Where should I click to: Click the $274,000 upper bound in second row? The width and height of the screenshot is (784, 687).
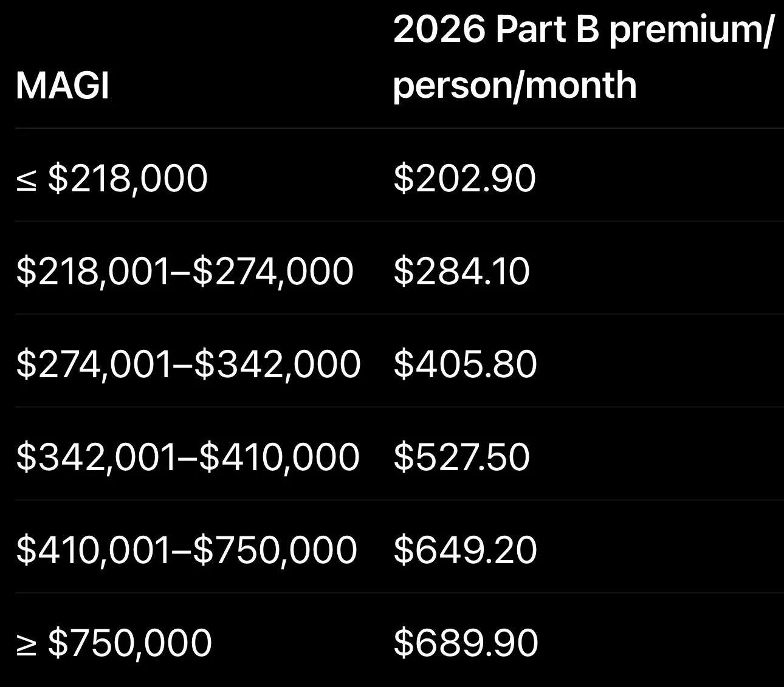coord(273,272)
